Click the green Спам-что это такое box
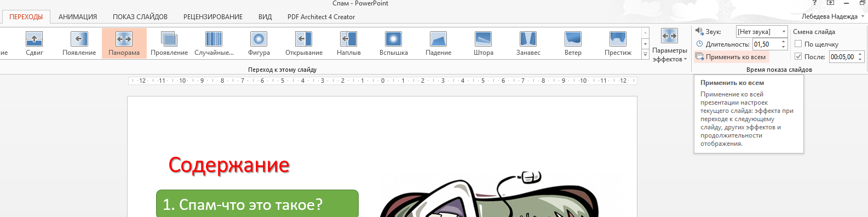This screenshot has height=217, width=868. click(x=257, y=204)
